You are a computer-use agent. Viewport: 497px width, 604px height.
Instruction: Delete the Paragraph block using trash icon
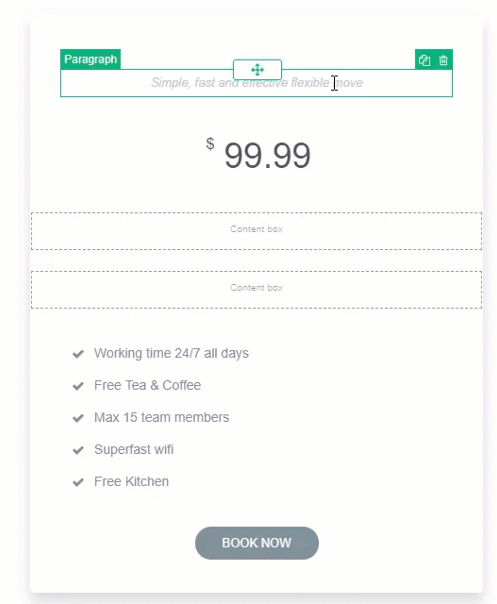pyautogui.click(x=443, y=60)
